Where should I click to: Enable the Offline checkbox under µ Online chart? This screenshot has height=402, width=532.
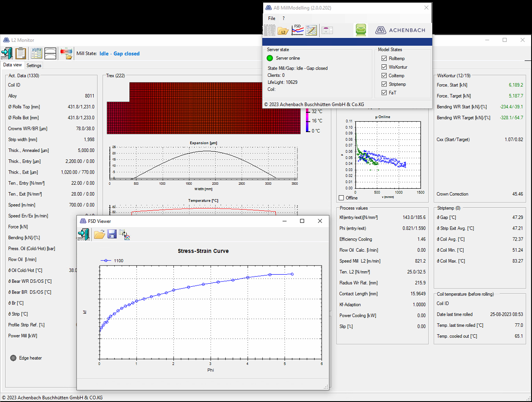point(342,198)
